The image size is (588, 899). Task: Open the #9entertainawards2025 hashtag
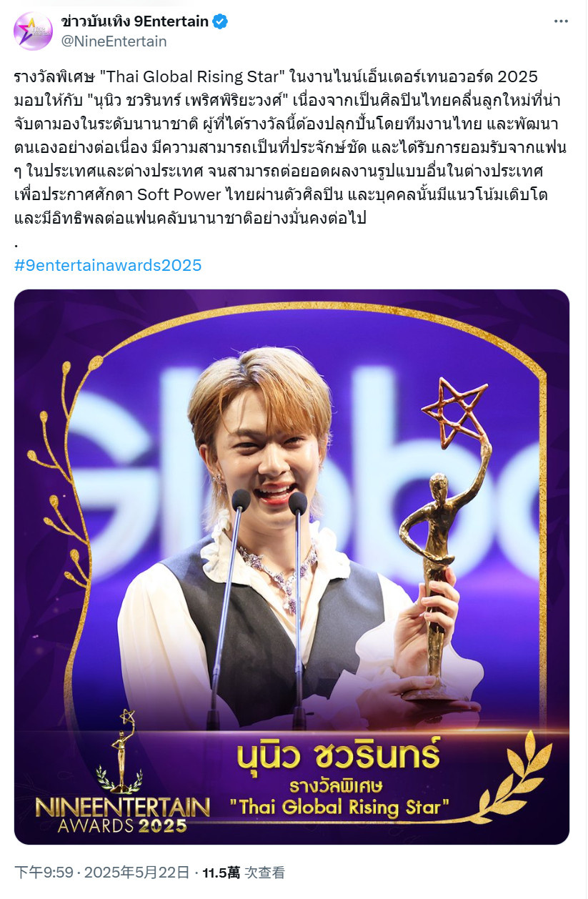pos(108,266)
